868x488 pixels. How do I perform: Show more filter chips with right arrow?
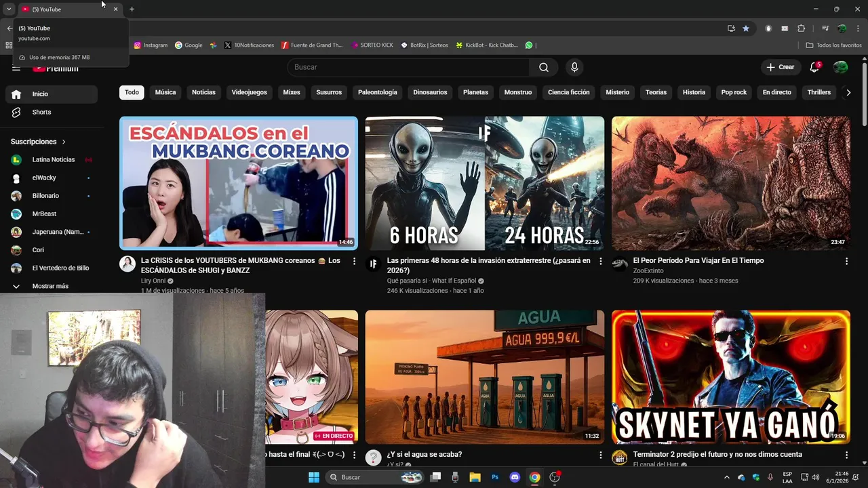tap(848, 93)
